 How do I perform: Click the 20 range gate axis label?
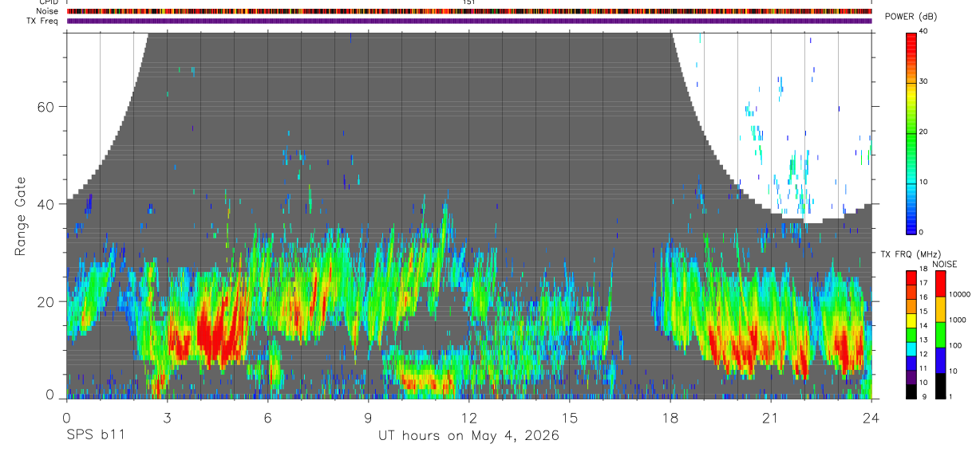47,302
